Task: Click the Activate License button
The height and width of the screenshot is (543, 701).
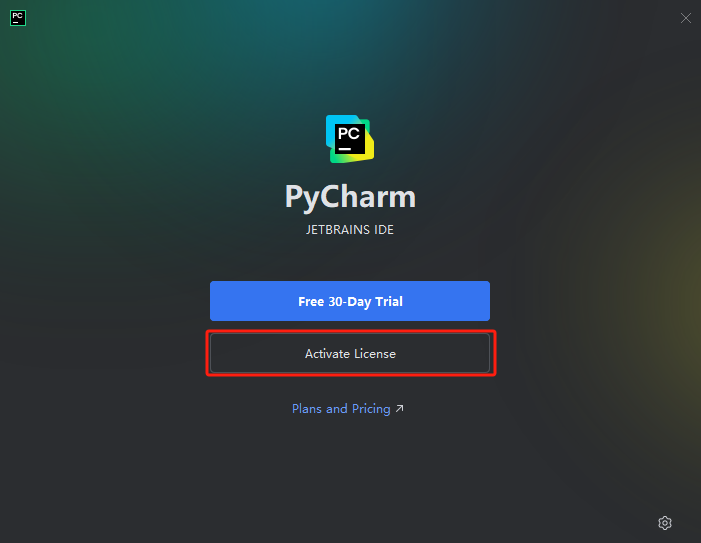Action: 350,353
